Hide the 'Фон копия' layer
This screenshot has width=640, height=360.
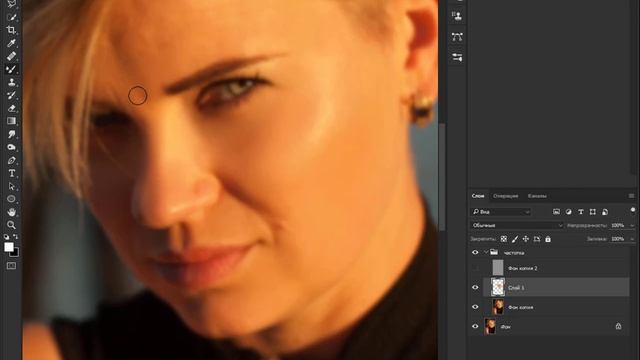pyautogui.click(x=475, y=307)
